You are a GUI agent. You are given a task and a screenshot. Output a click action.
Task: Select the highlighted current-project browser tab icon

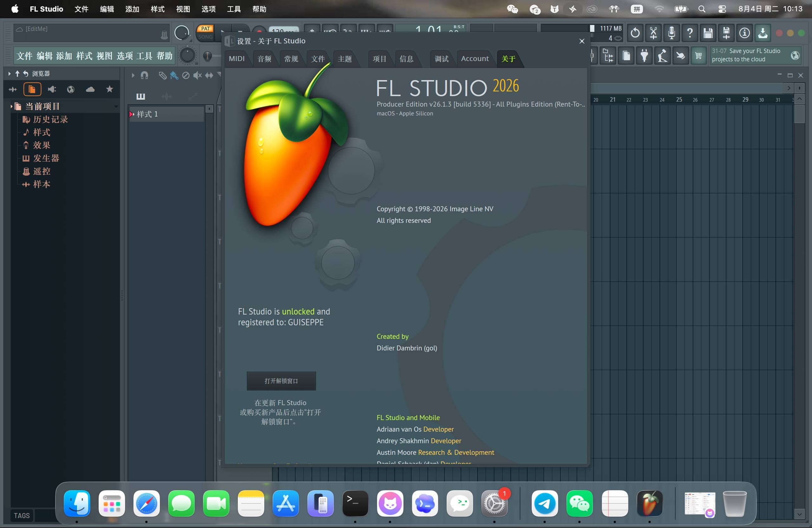pyautogui.click(x=32, y=89)
